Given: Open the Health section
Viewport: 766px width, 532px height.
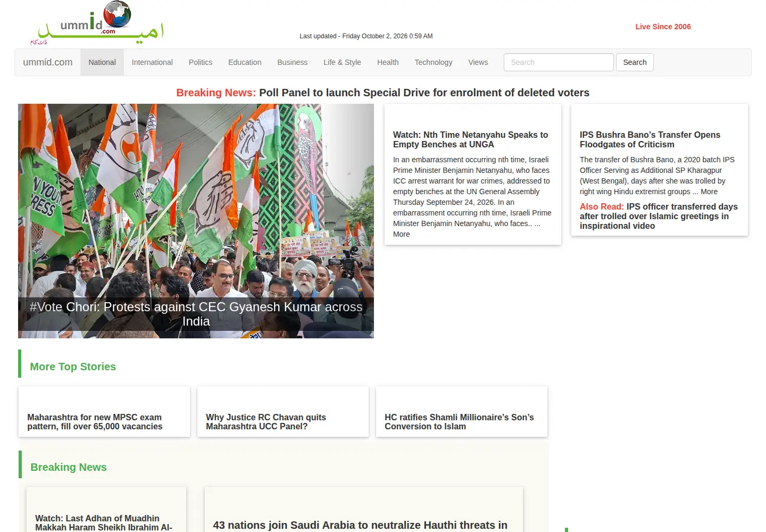Looking at the screenshot, I should (388, 62).
